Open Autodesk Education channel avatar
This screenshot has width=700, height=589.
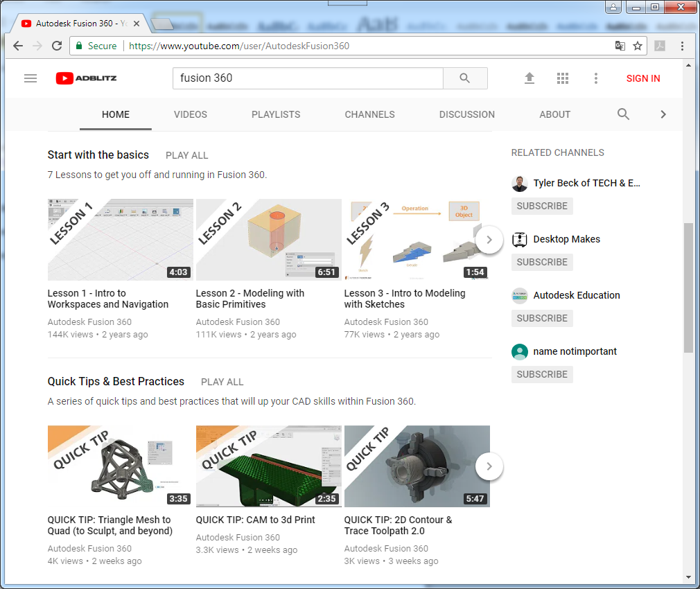520,296
